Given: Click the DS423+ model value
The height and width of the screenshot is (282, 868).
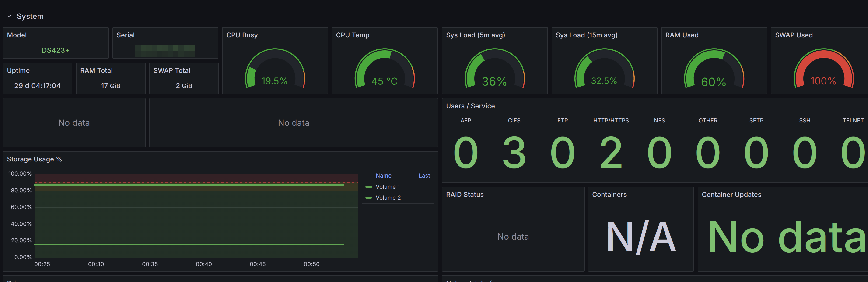Looking at the screenshot, I should tap(56, 50).
